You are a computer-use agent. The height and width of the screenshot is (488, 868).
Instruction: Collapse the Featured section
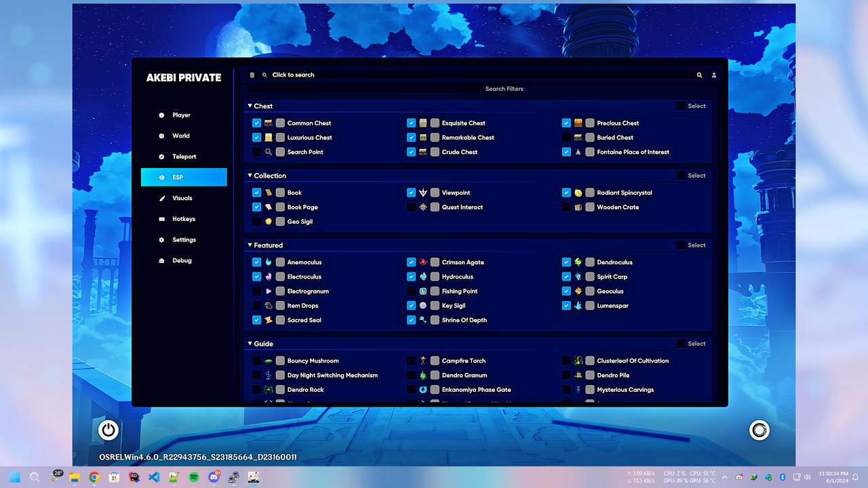point(250,245)
